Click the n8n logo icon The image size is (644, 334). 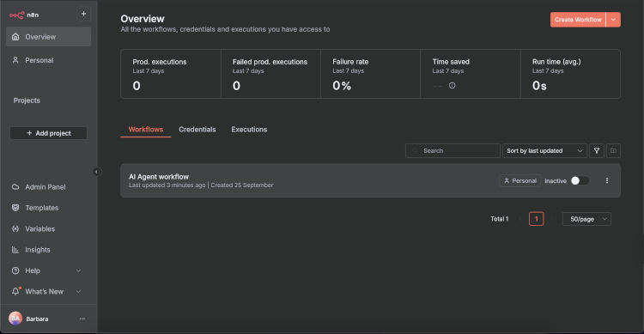[x=17, y=15]
